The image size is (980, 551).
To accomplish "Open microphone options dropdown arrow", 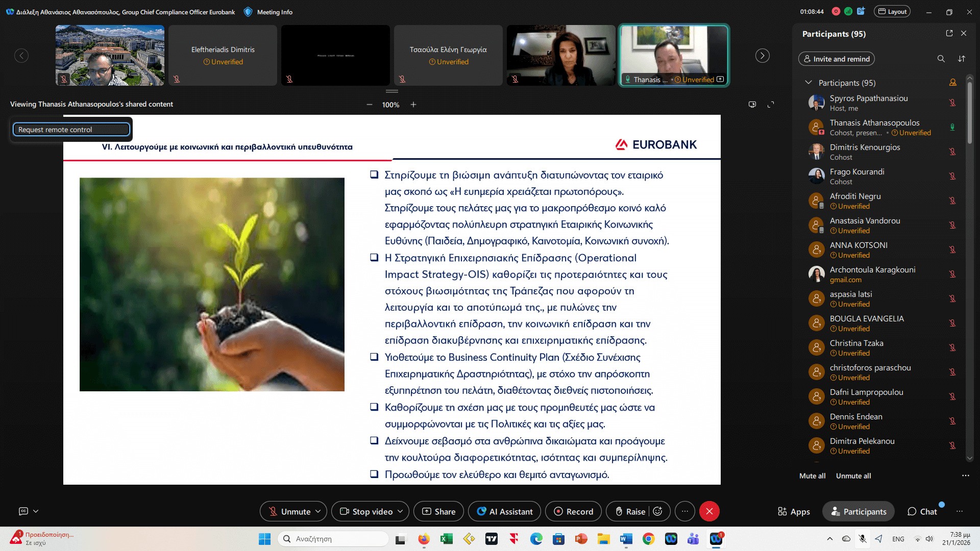I will pyautogui.click(x=318, y=511).
